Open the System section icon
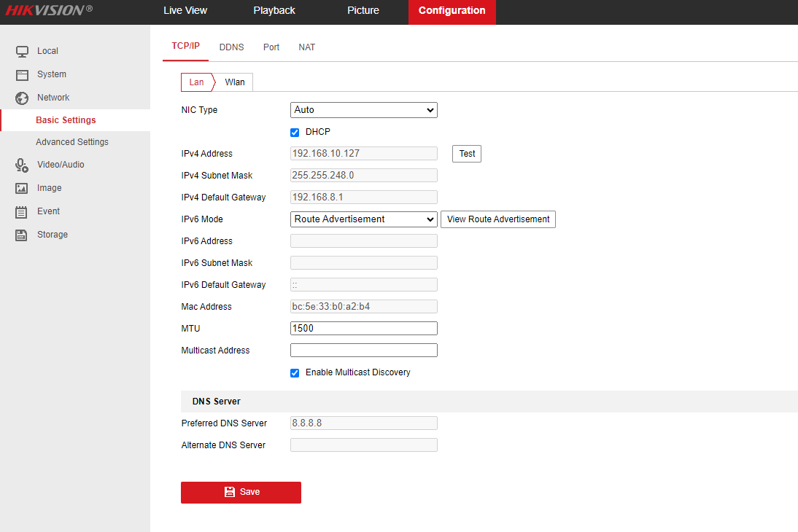 point(21,74)
